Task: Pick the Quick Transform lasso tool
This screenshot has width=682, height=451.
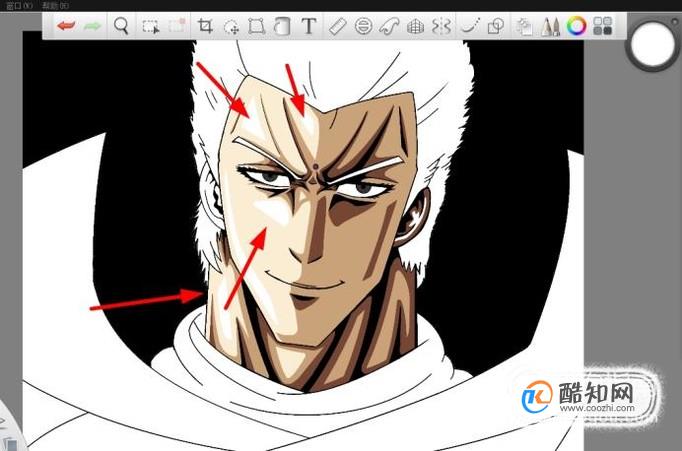Action: tap(231, 27)
